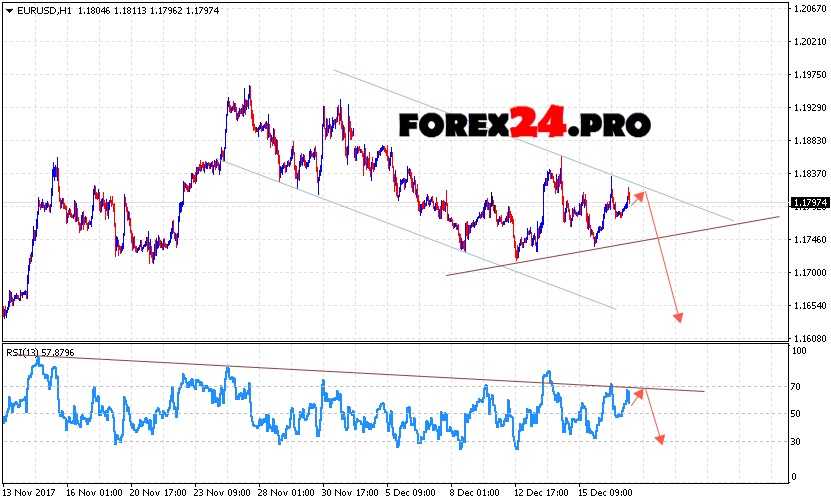Click the 13 Nov 2017 date label
This screenshot has width=831, height=504.
point(30,493)
